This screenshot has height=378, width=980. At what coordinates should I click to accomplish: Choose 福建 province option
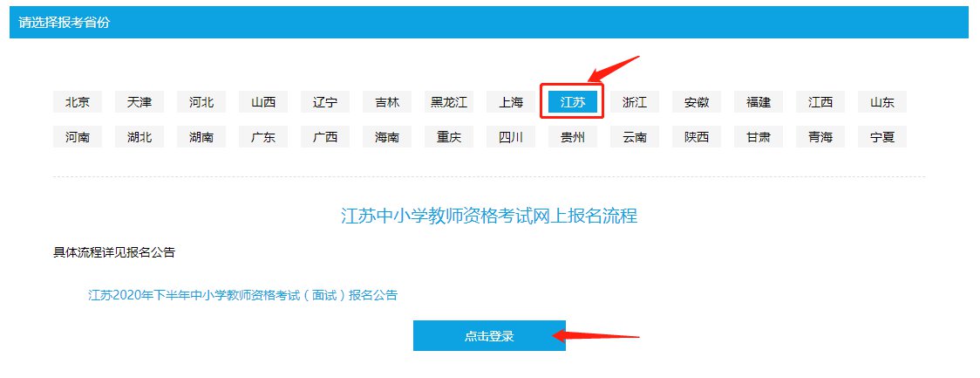pos(759,102)
